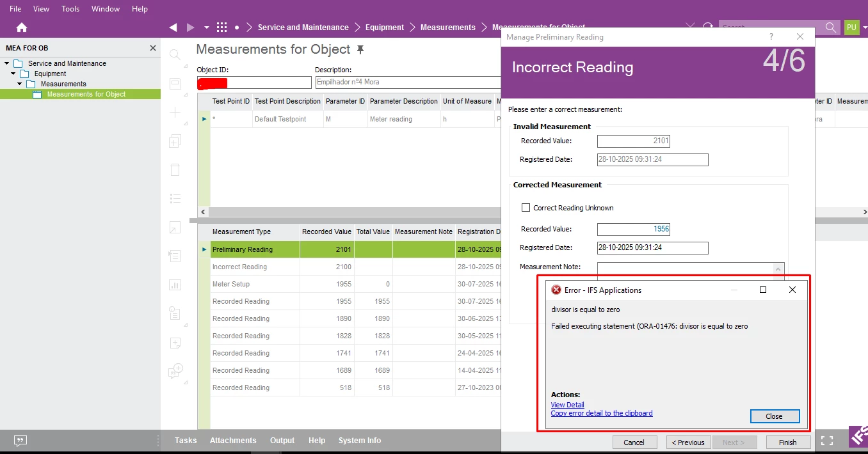
Task: Click the corrected Recorded Value field showing 1956
Action: coord(633,229)
